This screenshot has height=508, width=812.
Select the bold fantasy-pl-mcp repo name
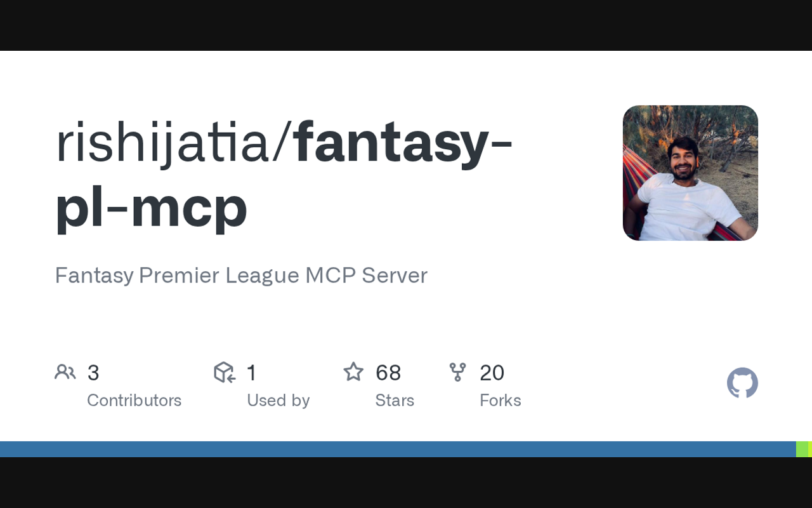pos(284,175)
